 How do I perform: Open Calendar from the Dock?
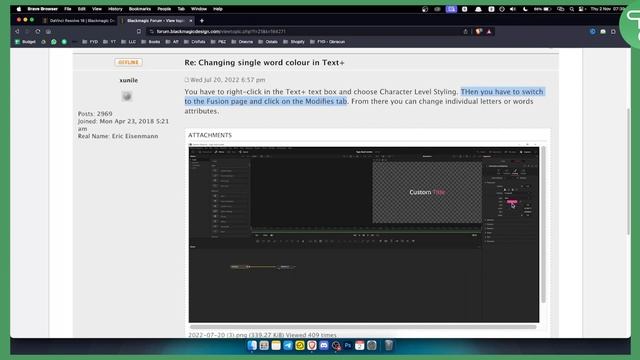360,346
